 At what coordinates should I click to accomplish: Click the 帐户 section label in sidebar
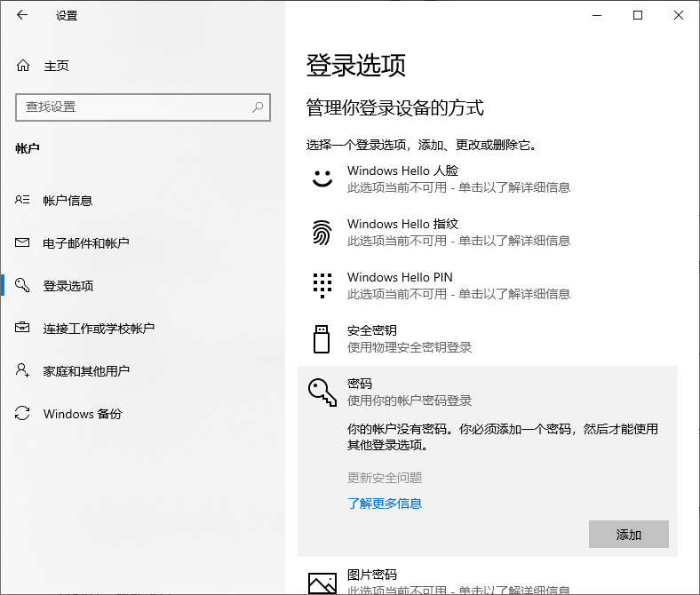pyautogui.click(x=28, y=148)
